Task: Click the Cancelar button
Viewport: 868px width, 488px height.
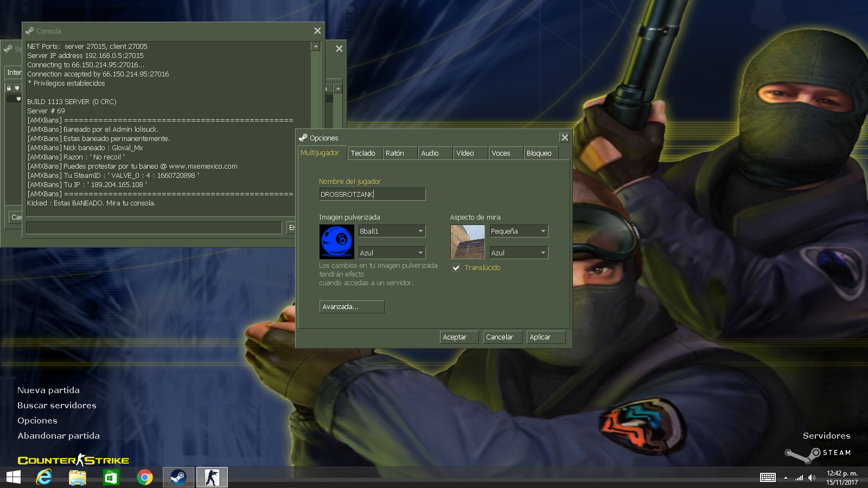Action: [503, 337]
